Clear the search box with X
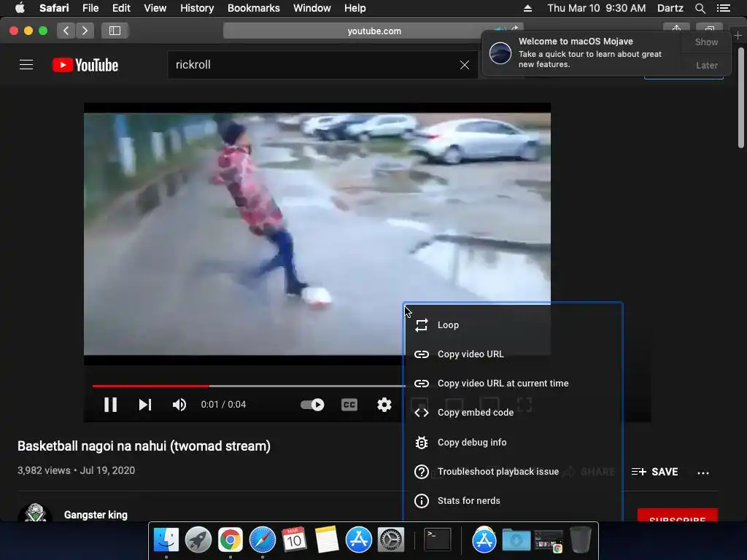The image size is (747, 560). click(x=465, y=65)
